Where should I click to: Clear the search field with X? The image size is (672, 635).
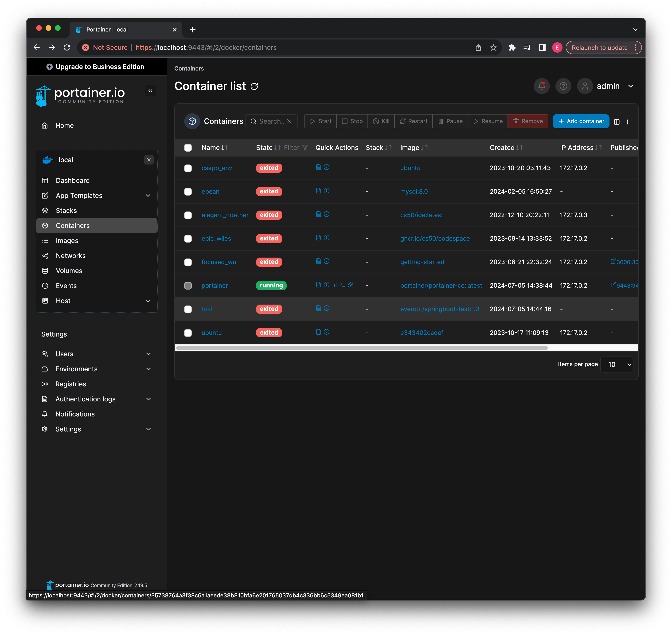coord(289,121)
